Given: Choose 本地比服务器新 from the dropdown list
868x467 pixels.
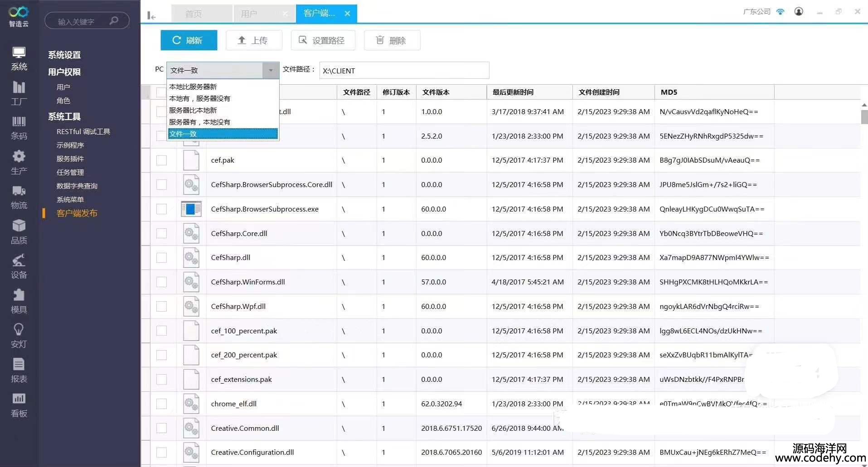Looking at the screenshot, I should pyautogui.click(x=193, y=87).
